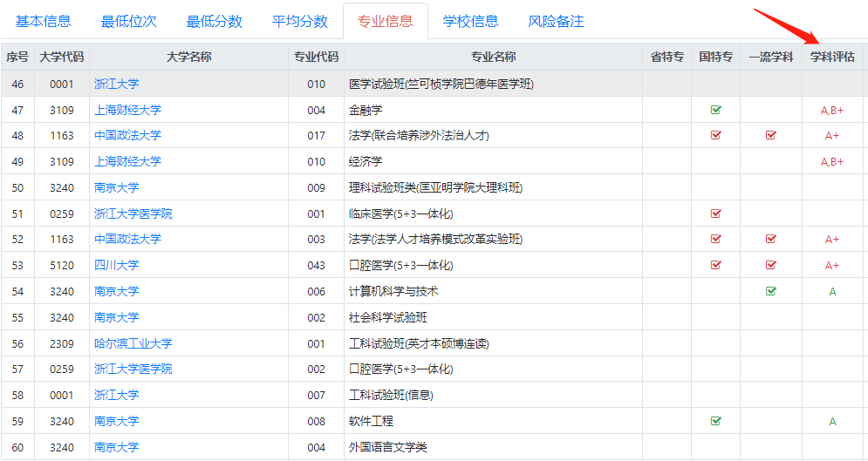Click the 专业代码 column header

[316, 57]
